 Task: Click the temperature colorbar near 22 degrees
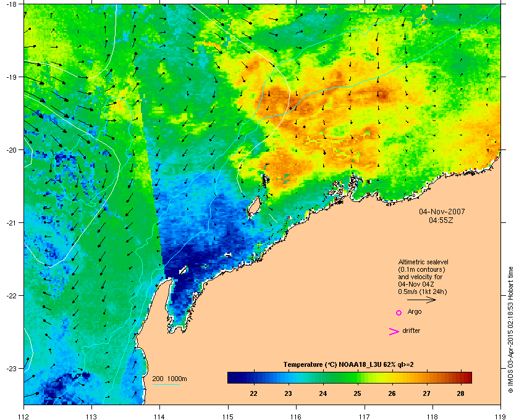coord(254,377)
